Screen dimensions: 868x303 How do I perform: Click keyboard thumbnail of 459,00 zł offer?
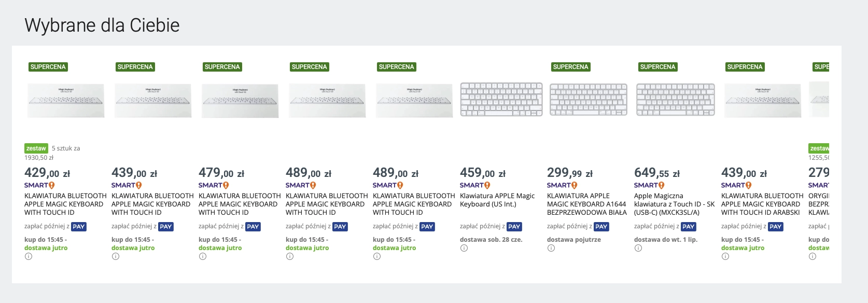point(501,100)
